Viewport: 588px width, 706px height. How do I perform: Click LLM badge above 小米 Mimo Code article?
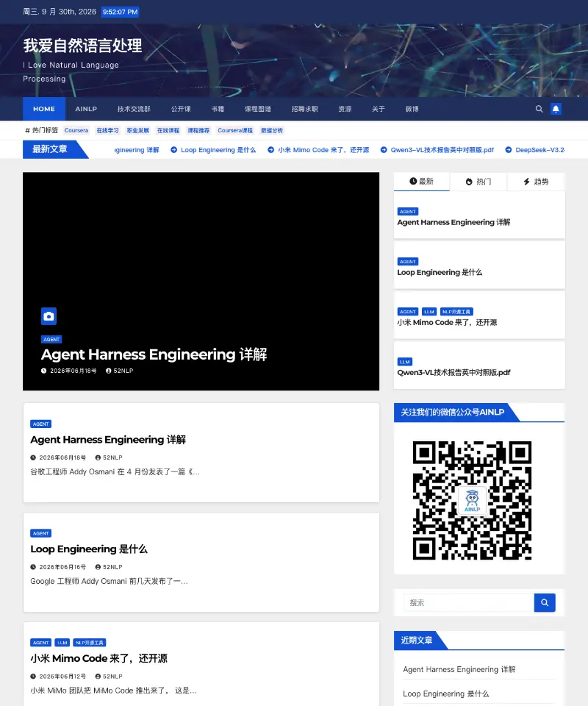point(62,643)
